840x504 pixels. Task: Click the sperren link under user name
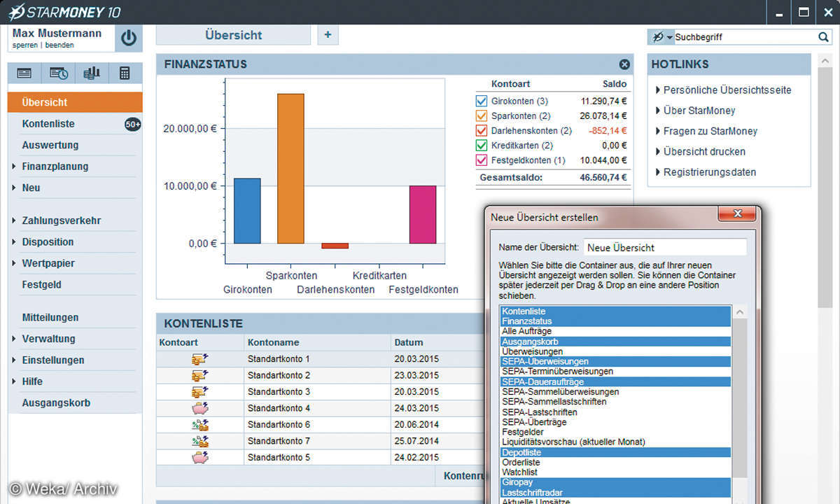(24, 45)
